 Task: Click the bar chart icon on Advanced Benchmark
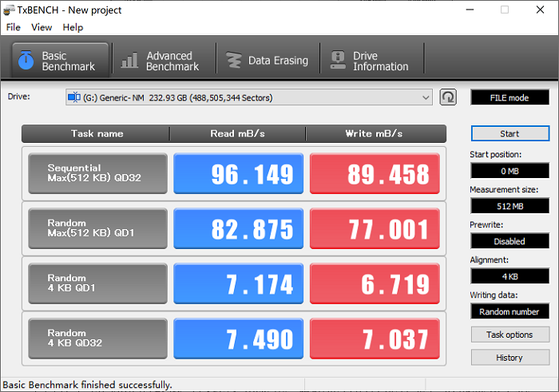coord(128,61)
